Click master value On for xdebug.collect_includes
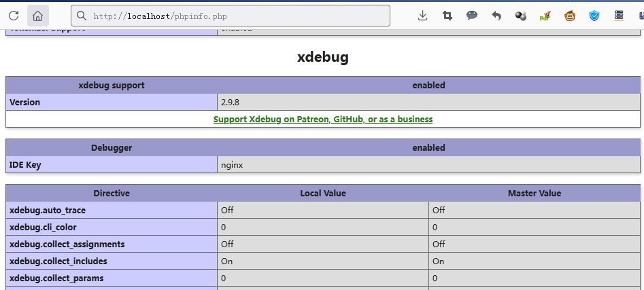Image resolution: width=644 pixels, height=290 pixels. [438, 261]
